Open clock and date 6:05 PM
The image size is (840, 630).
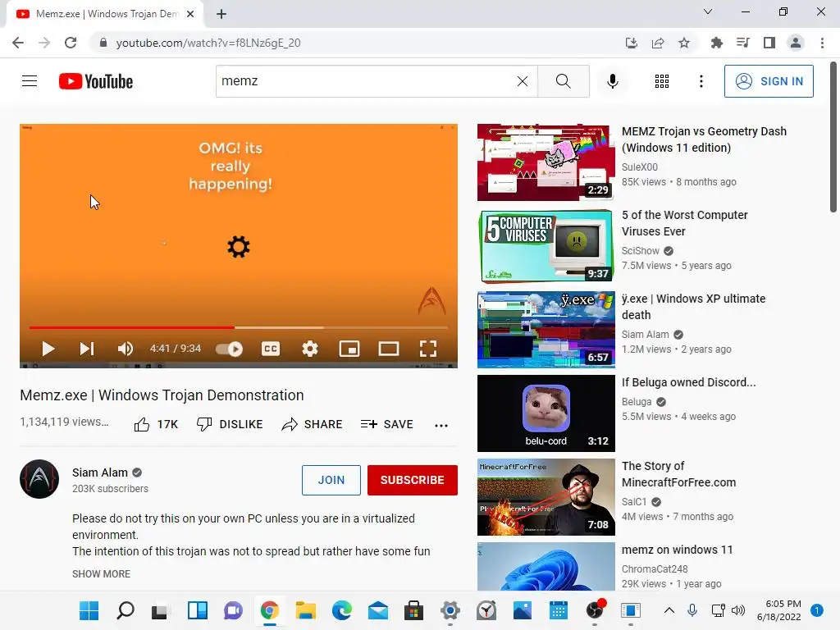pos(779,610)
